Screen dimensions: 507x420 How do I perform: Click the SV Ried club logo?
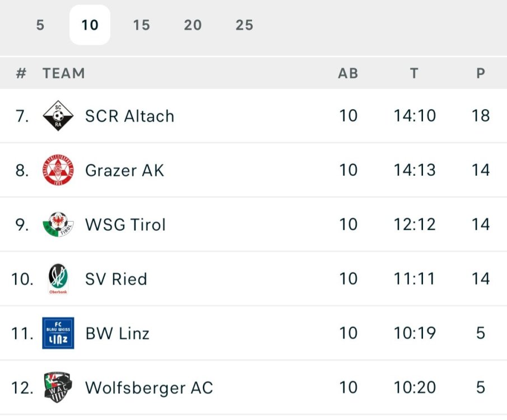[x=58, y=279]
